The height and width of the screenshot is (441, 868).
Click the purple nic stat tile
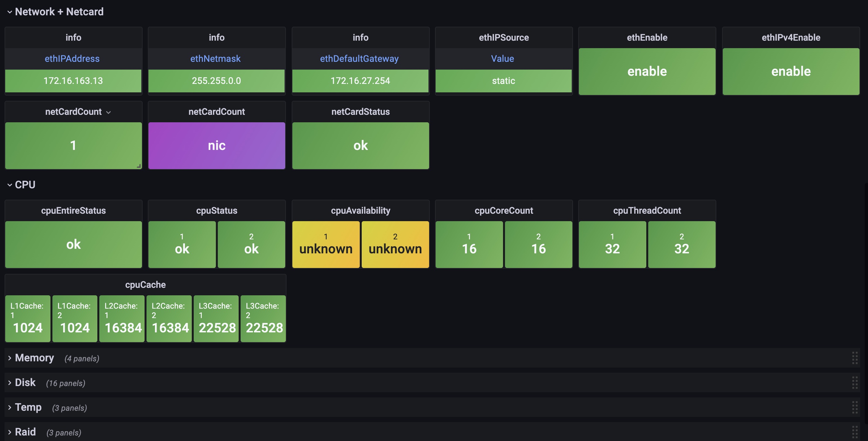pyautogui.click(x=217, y=145)
